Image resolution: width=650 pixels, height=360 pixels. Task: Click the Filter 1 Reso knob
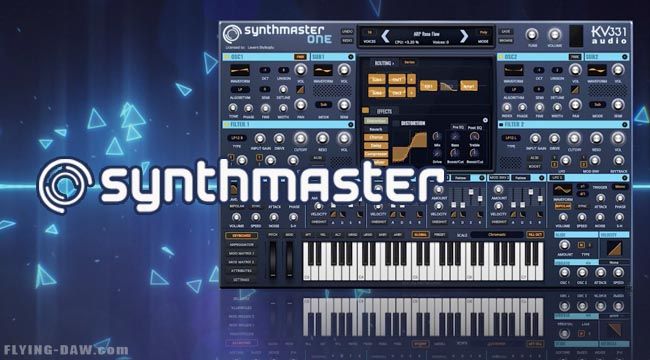tap(322, 138)
